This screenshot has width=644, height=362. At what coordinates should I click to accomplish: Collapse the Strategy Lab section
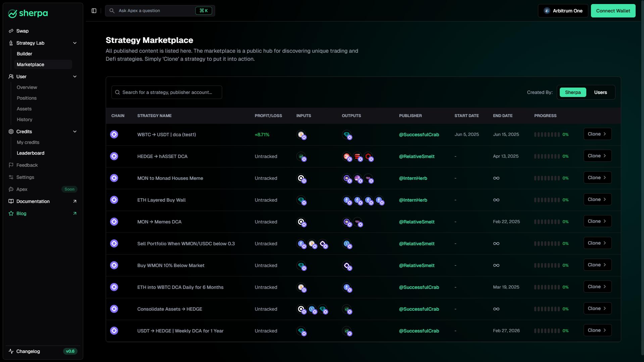pos(75,43)
